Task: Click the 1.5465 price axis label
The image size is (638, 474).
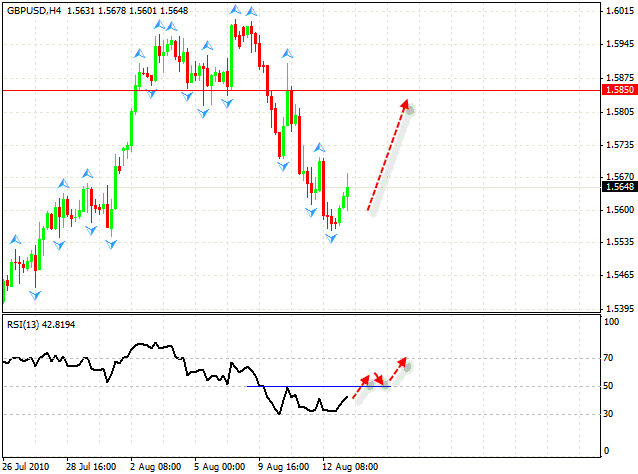Action: point(620,275)
